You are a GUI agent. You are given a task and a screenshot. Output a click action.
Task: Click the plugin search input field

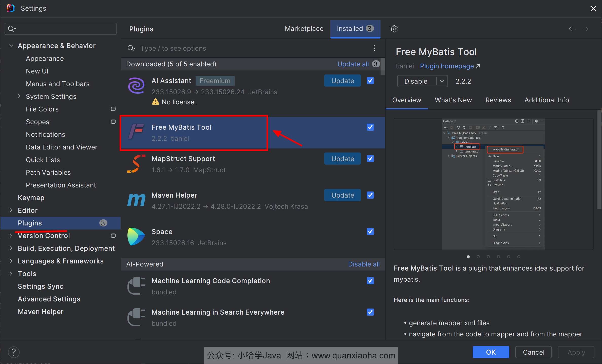pos(228,48)
